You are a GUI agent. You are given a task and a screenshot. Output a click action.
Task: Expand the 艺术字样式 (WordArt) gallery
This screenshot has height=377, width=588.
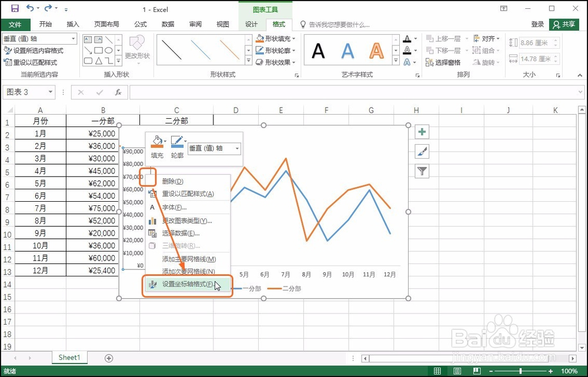pyautogui.click(x=395, y=59)
